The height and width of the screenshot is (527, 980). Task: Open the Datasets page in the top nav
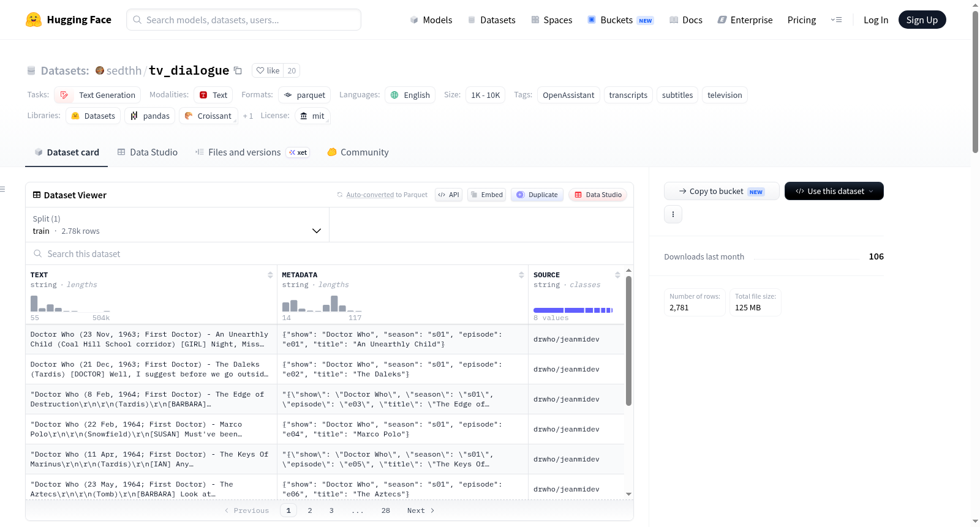tap(491, 20)
